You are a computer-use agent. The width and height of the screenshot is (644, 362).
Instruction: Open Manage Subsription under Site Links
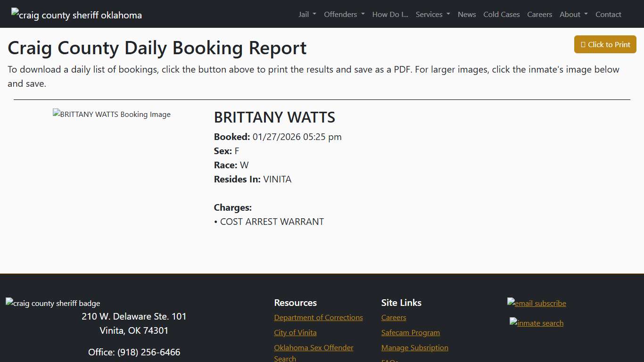[414, 347]
